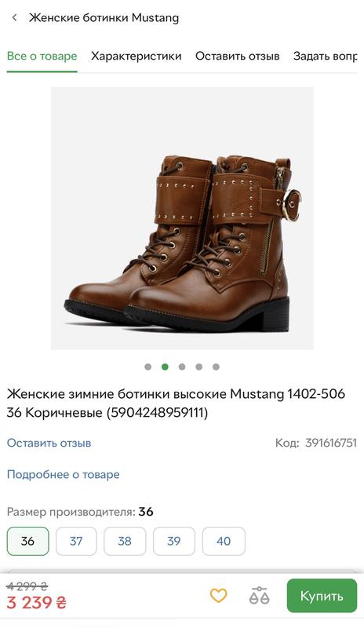The height and width of the screenshot is (628, 364).
Task: Choose size 40
Action: click(x=224, y=541)
